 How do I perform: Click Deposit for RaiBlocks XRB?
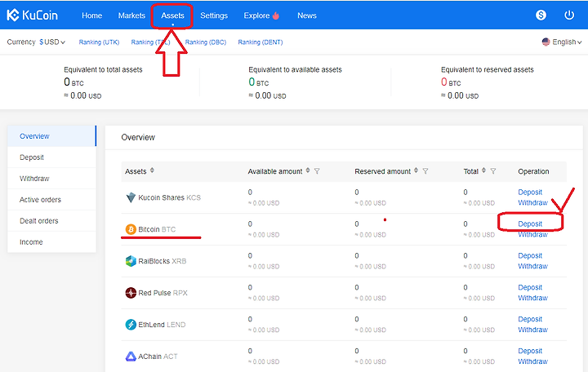pyautogui.click(x=530, y=255)
